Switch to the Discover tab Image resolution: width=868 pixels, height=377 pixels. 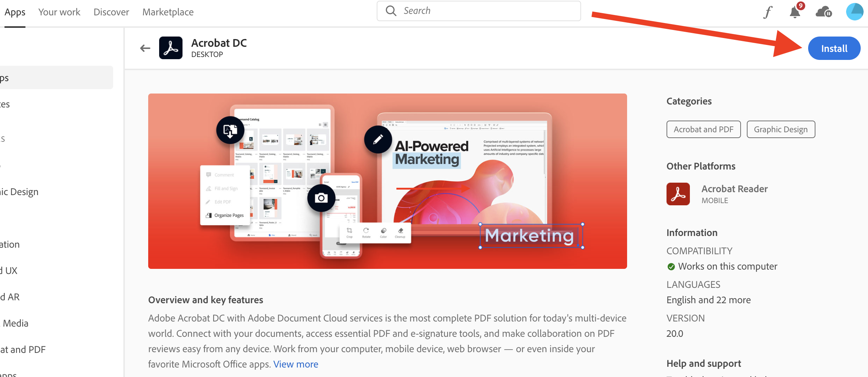click(x=111, y=12)
